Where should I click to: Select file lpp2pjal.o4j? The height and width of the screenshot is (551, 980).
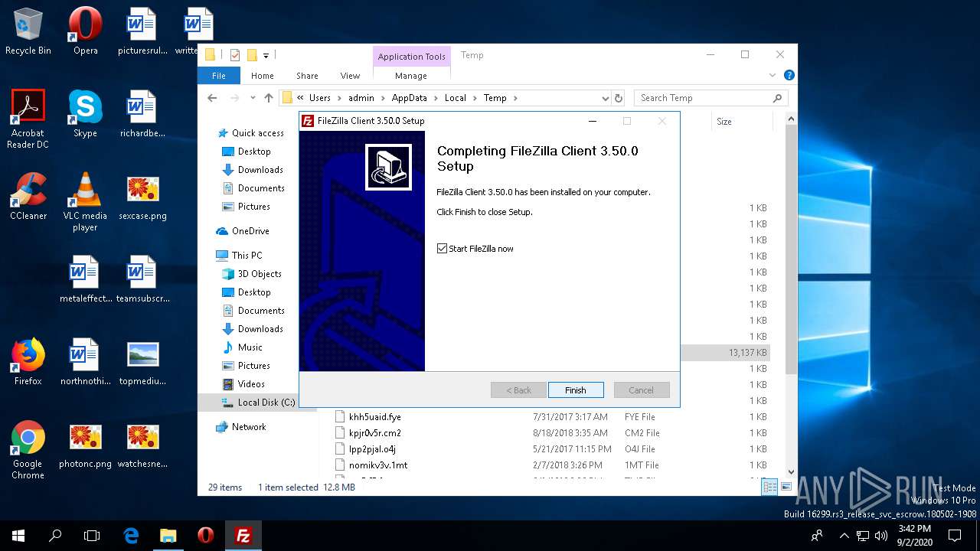[372, 449]
